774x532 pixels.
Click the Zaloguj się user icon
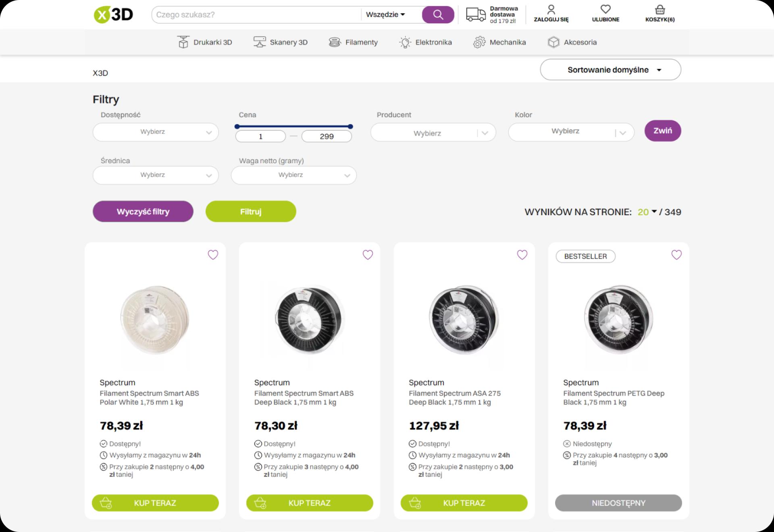click(x=551, y=9)
